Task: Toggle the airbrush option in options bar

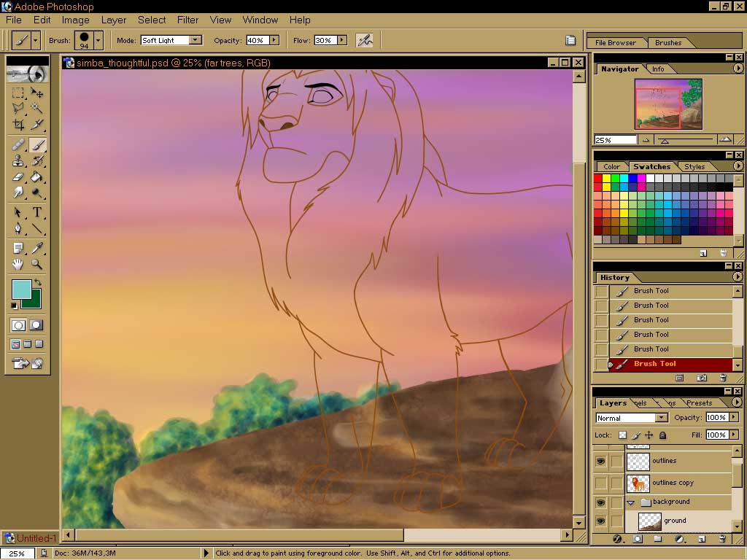Action: pos(364,40)
